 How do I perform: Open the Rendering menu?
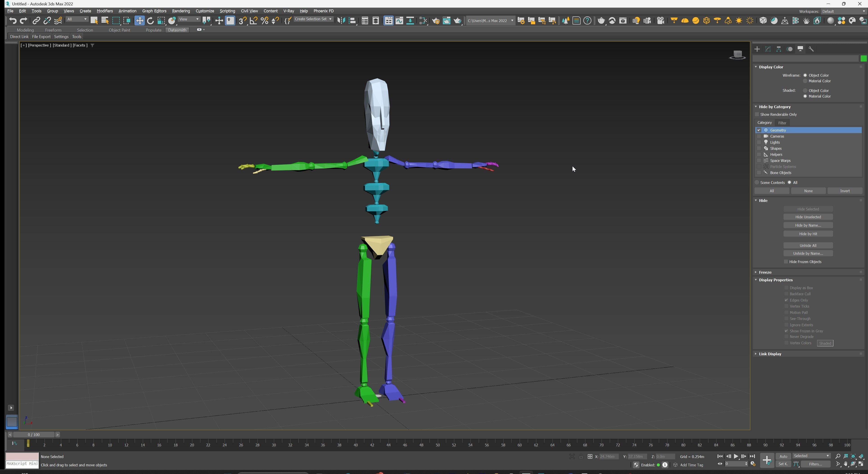(181, 11)
